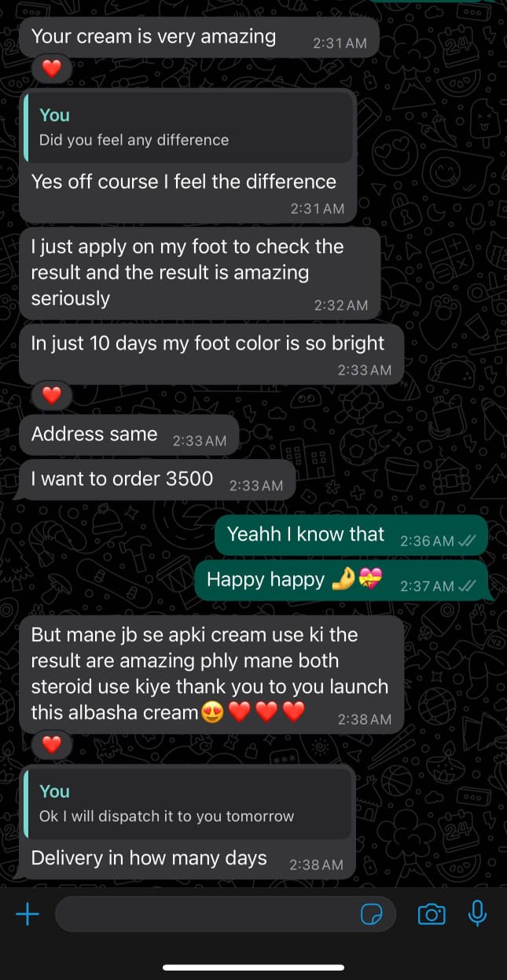507x980 pixels.
Task: Click the message text input field
Action: [225, 914]
